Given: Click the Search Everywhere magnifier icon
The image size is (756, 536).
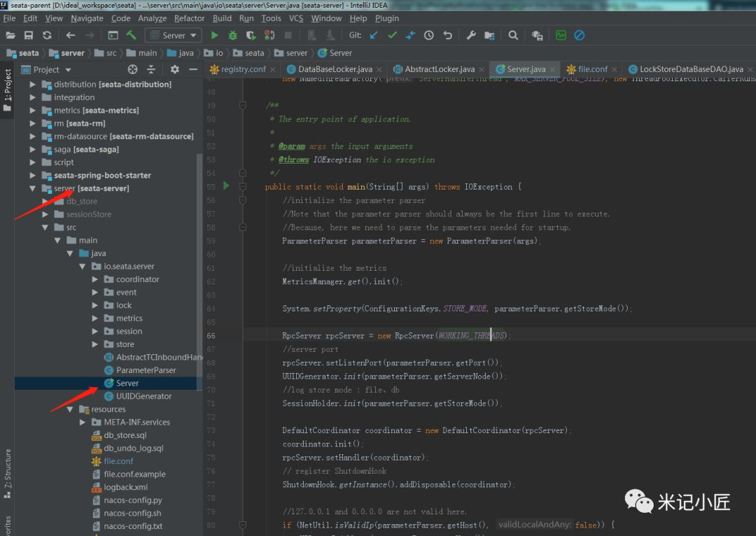Looking at the screenshot, I should pos(513,35).
